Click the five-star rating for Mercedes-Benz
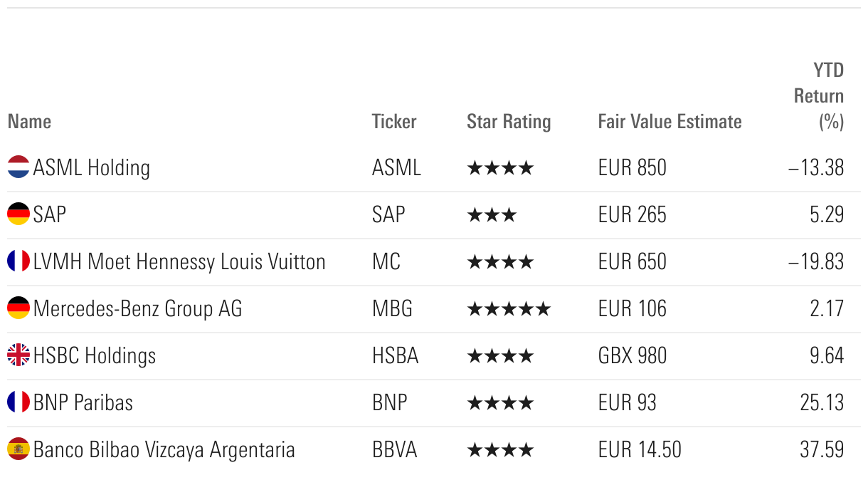 pyautogui.click(x=508, y=309)
